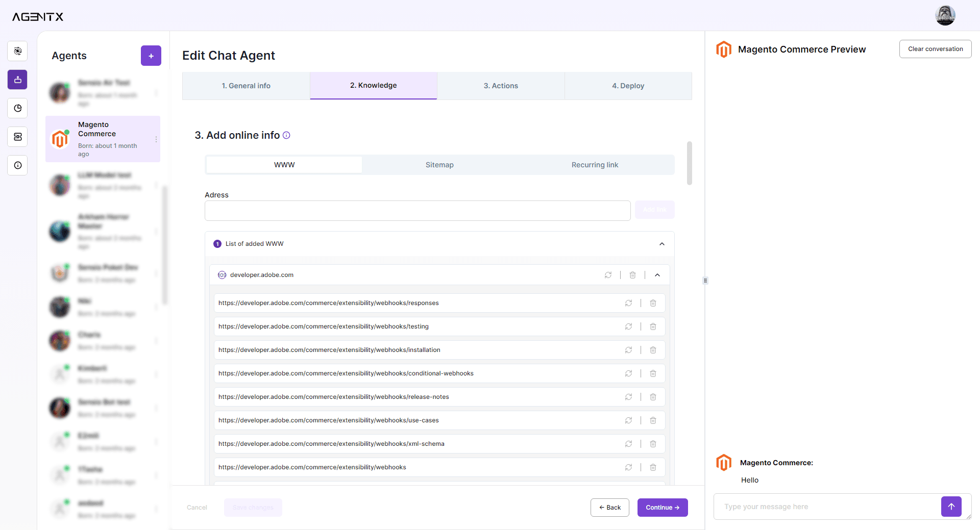Refresh the developer.adobe.com domain
980x530 pixels.
click(x=608, y=275)
